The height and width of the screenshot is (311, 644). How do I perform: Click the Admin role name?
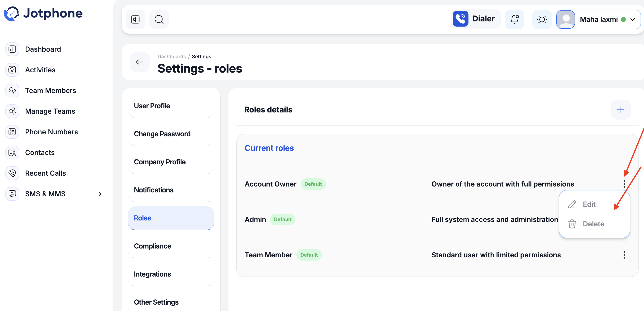(x=255, y=219)
